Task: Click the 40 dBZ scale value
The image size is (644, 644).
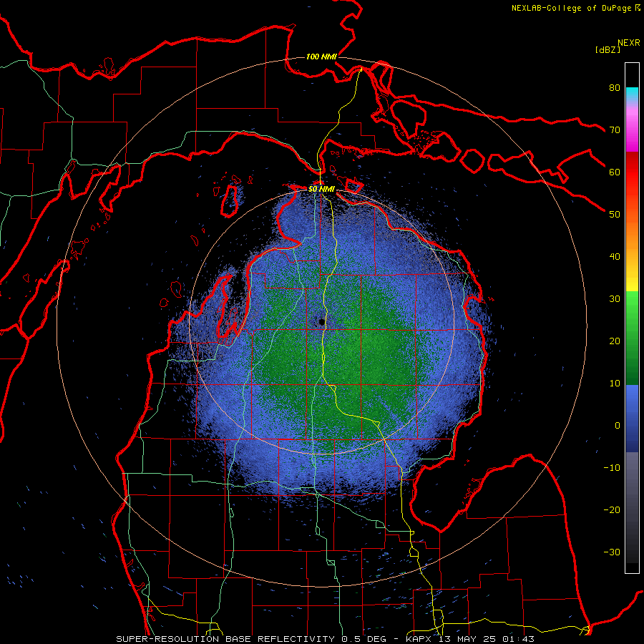Action: tap(615, 257)
